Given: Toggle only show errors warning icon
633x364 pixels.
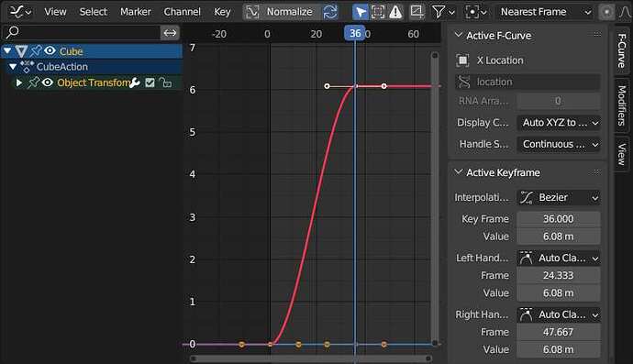Looking at the screenshot, I should [x=395, y=12].
